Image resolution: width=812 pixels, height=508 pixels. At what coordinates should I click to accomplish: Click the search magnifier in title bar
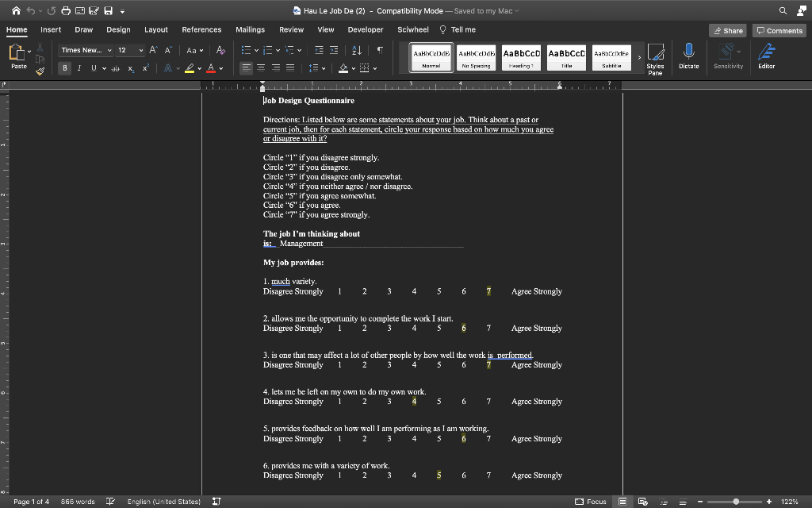coord(783,10)
